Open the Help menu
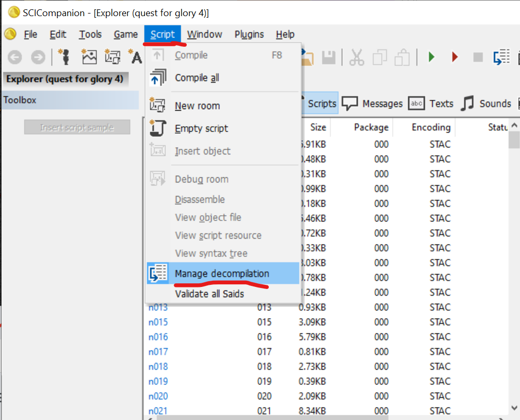The height and width of the screenshot is (420, 520). [285, 34]
